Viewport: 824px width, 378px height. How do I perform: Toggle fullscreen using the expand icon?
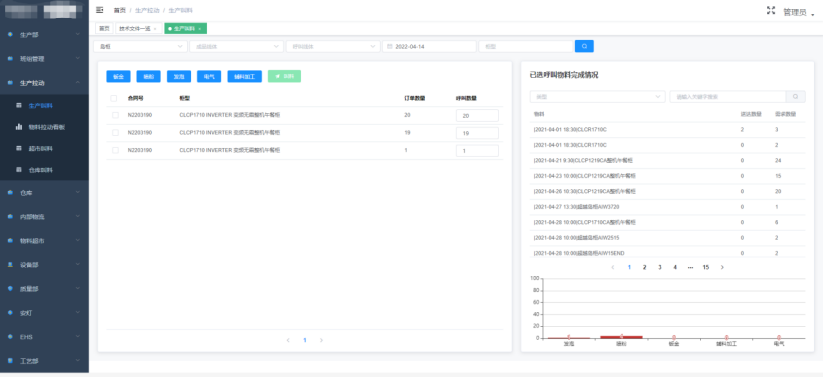771,11
